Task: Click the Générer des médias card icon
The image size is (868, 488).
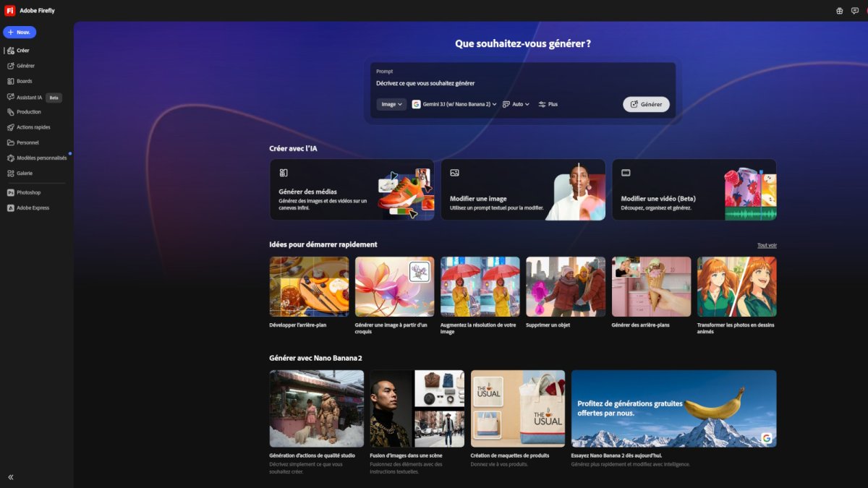Action: 284,173
